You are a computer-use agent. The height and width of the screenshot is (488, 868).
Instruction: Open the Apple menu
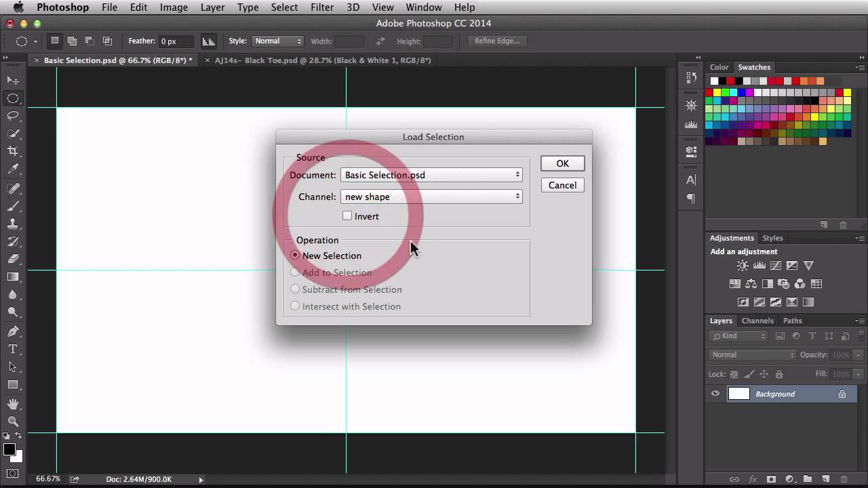coord(18,7)
